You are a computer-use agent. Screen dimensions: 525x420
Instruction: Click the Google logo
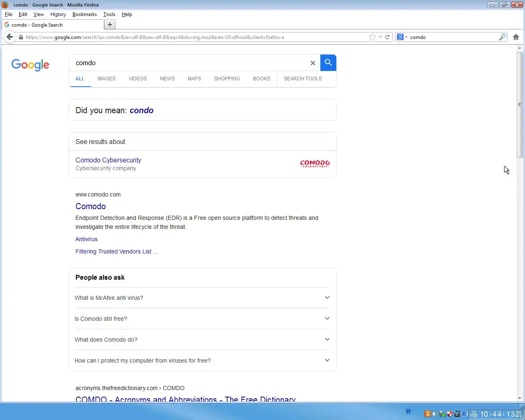(x=30, y=65)
